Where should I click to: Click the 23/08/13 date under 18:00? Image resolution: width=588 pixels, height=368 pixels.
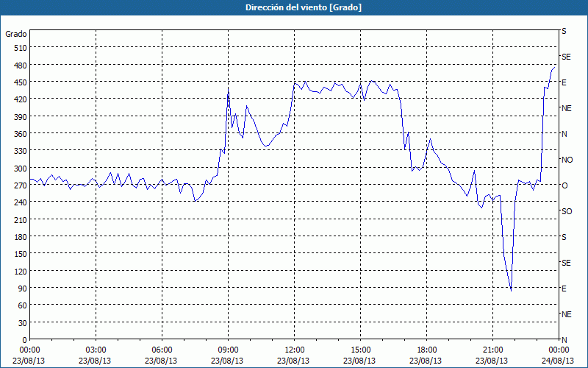click(426, 361)
